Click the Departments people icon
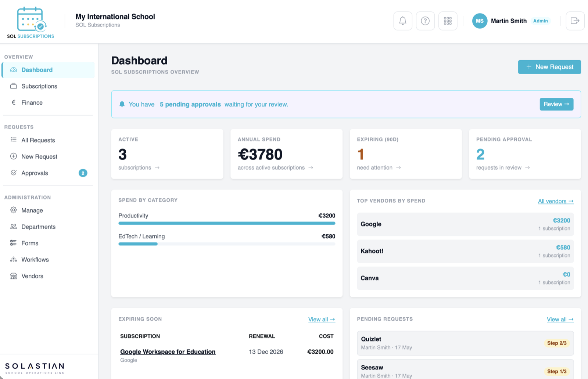This screenshot has width=588, height=379. (14, 227)
